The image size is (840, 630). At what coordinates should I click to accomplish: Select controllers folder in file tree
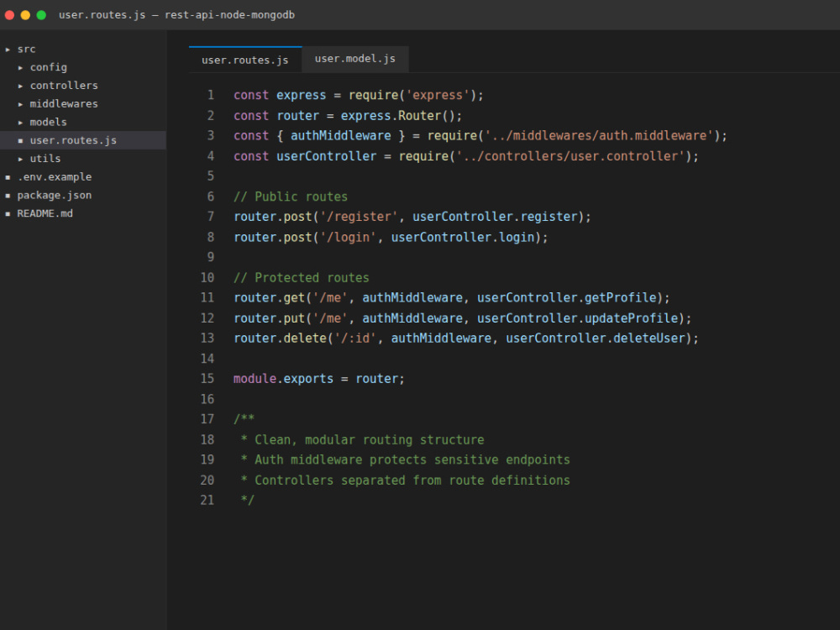(64, 86)
